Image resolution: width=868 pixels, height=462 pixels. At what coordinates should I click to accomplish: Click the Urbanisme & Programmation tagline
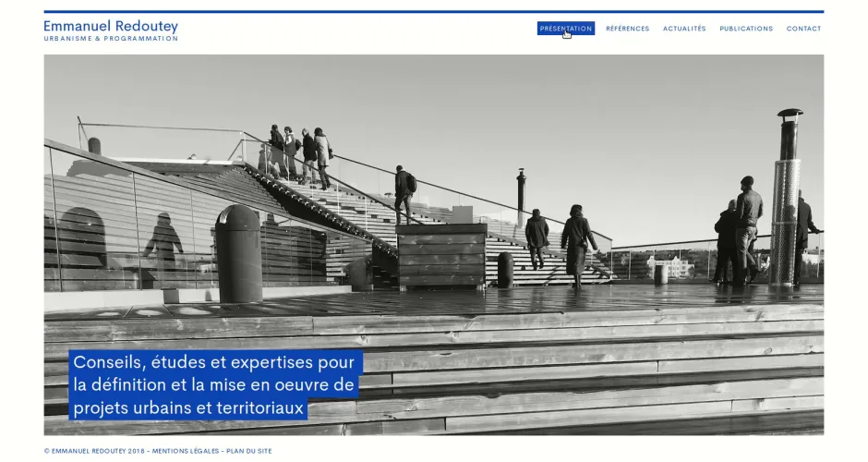tap(111, 39)
